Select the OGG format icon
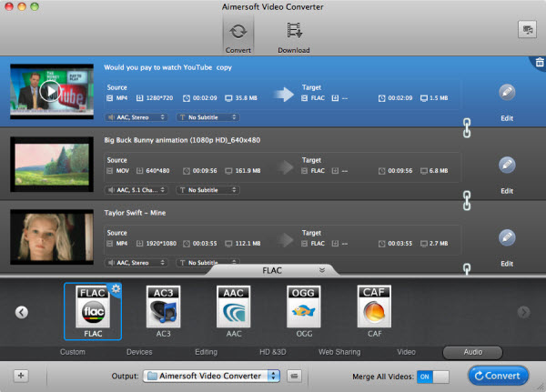This screenshot has width=546, height=392. pos(304,307)
